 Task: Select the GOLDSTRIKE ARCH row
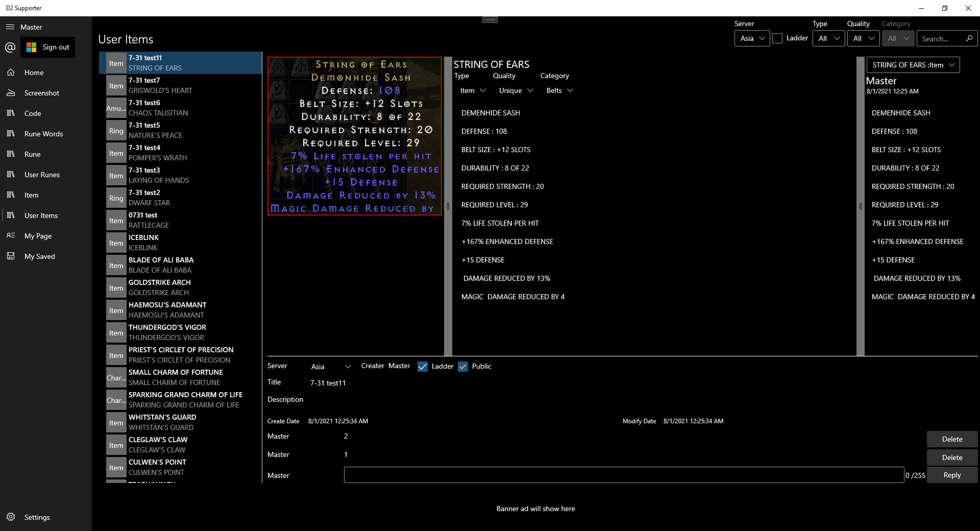coord(180,288)
